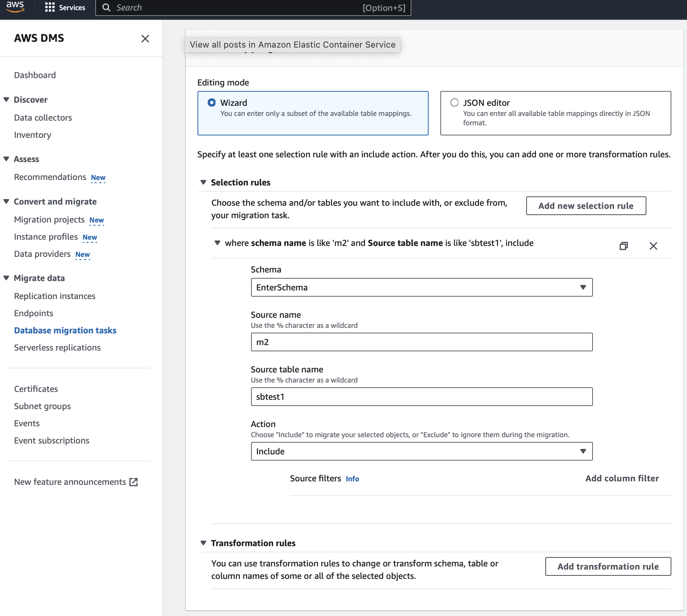This screenshot has width=687, height=616.
Task: Open Instance profiles page
Action: coord(46,237)
